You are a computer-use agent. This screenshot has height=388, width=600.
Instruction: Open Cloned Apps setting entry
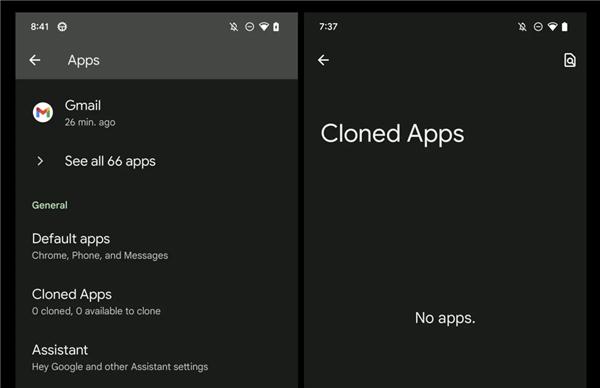point(156,302)
